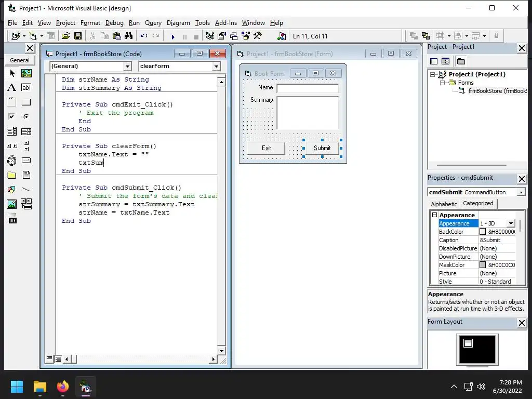
Task: Click the Add Form toolbar icon
Action: pyautogui.click(x=33, y=36)
